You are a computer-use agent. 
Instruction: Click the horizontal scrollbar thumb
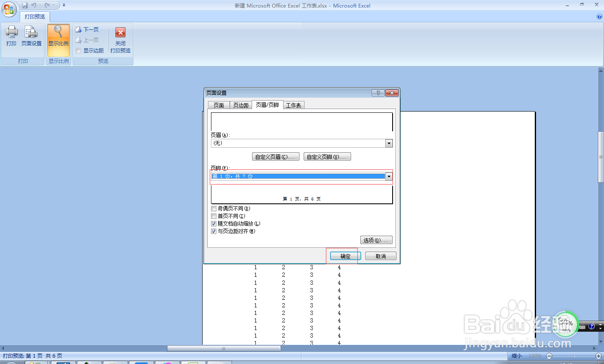[224, 348]
